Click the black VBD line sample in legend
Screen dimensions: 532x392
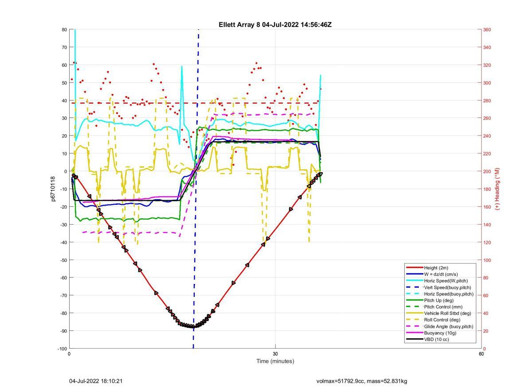point(414,339)
